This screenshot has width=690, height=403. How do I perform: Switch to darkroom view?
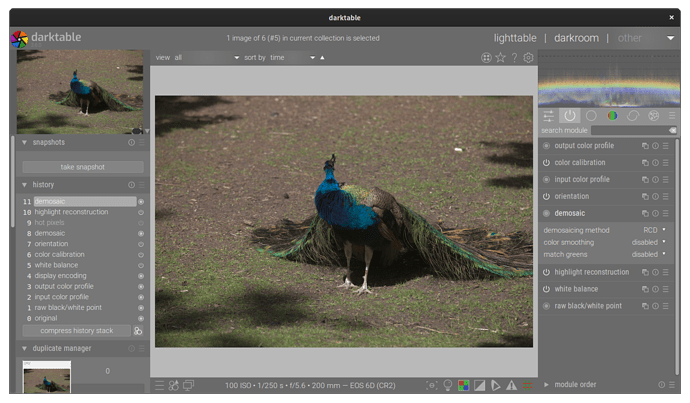pos(576,38)
